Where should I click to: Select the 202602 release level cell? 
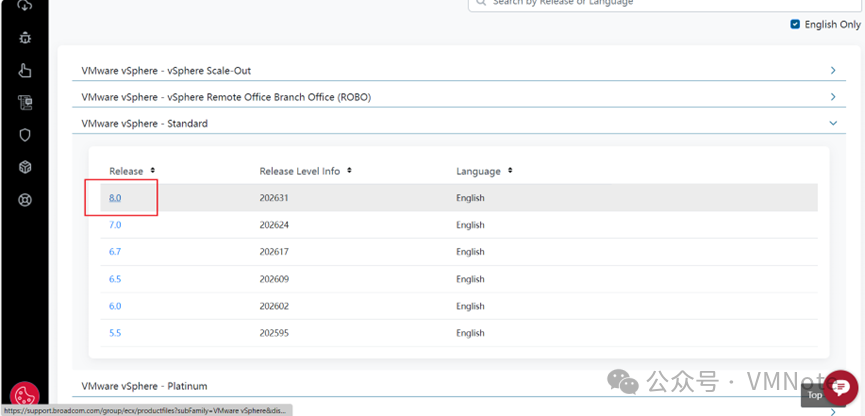[x=274, y=306]
